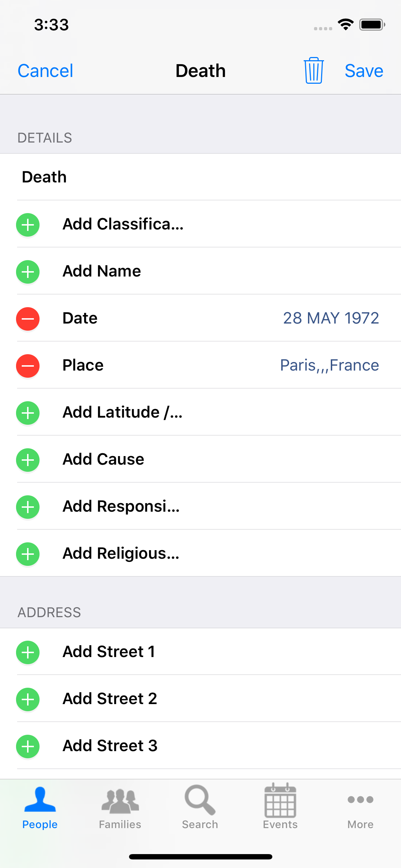Tap red minus icon to remove Date
The height and width of the screenshot is (868, 401).
pos(28,319)
